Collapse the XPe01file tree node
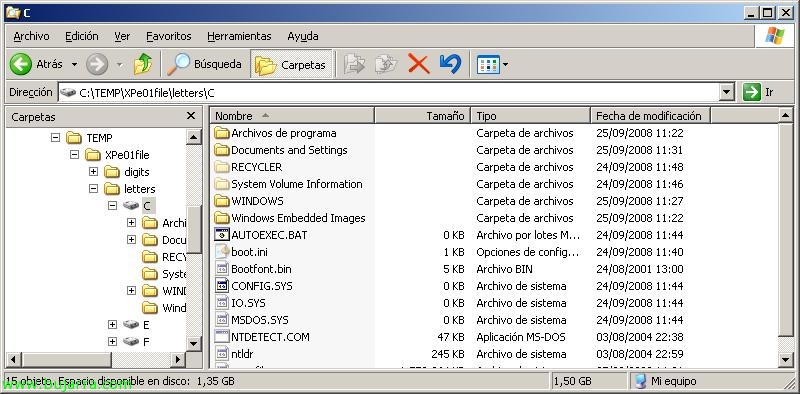 pyautogui.click(x=74, y=155)
